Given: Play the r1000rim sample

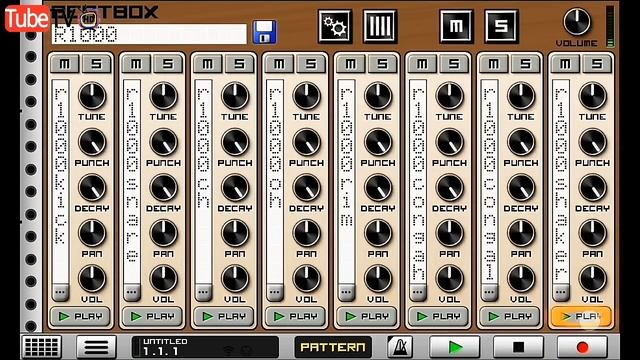Looking at the screenshot, I should (x=367, y=316).
